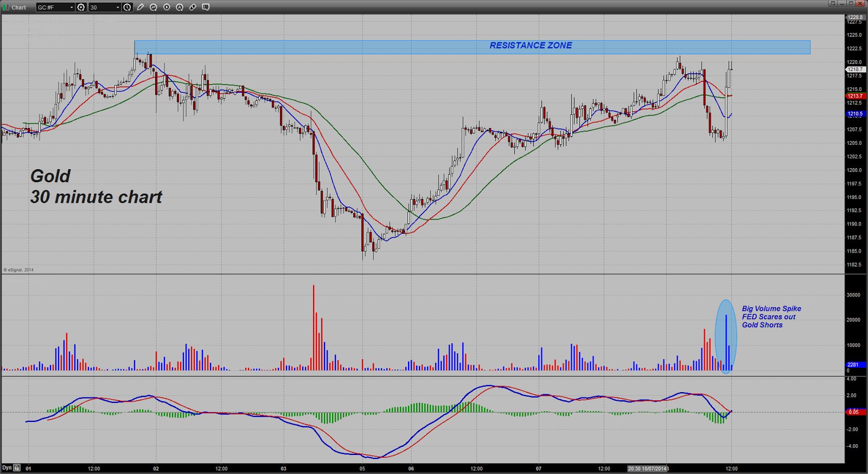Start bar replay with play icon
The width and height of the screenshot is (868, 474).
167,7
